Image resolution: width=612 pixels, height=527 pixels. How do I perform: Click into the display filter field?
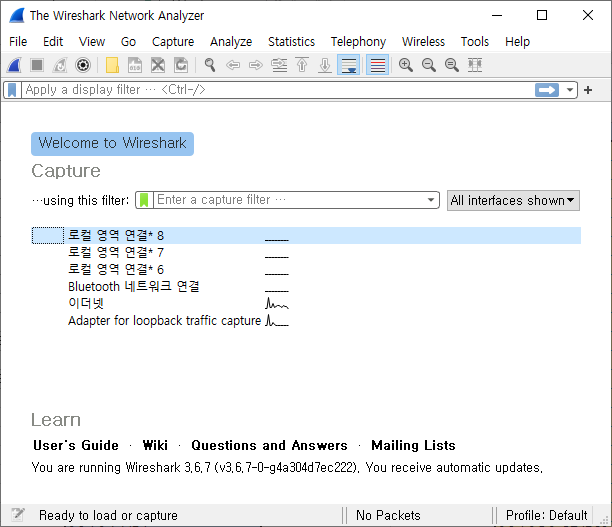pyautogui.click(x=278, y=90)
